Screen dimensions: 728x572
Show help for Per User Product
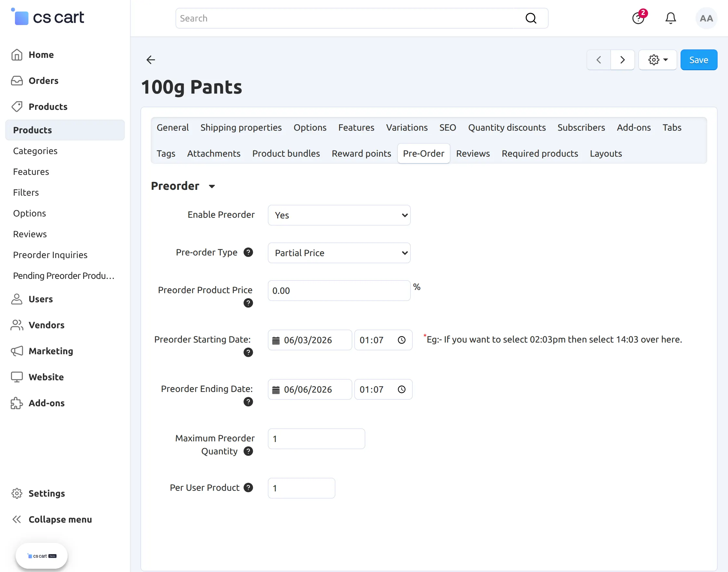coord(248,487)
